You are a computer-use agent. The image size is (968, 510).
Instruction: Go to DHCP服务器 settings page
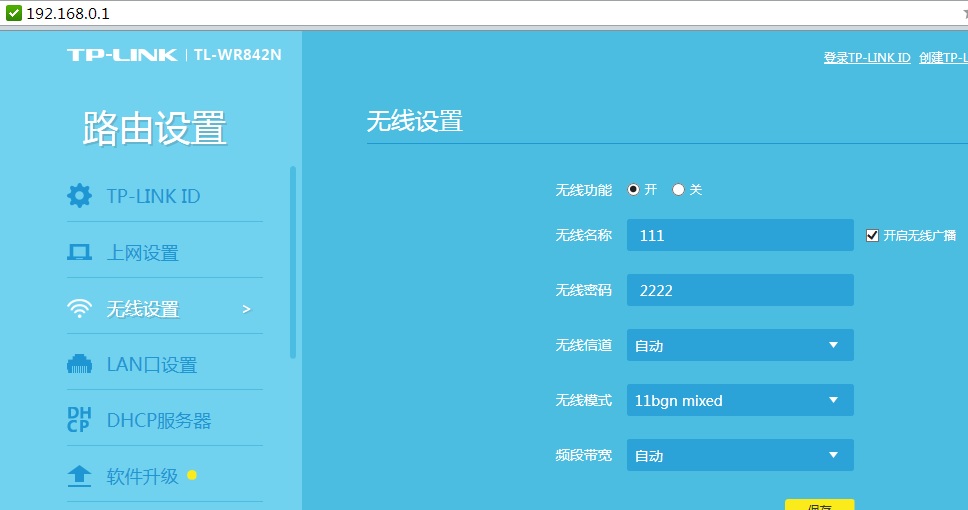pos(159,421)
